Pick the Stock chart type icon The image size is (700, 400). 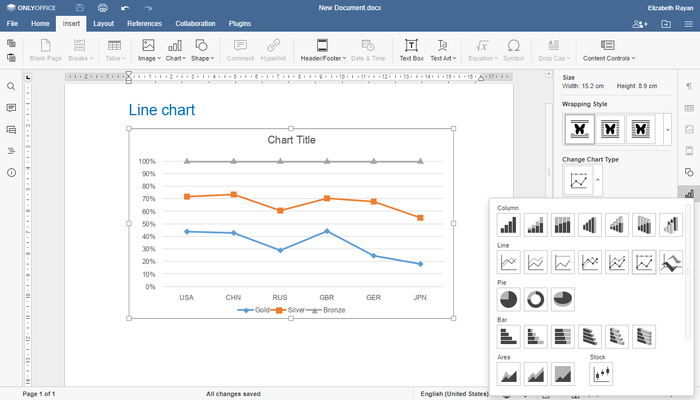(x=602, y=374)
